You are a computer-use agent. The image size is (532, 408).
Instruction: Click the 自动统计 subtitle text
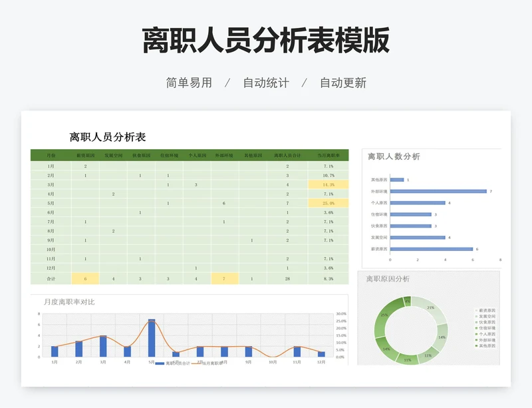[266, 83]
